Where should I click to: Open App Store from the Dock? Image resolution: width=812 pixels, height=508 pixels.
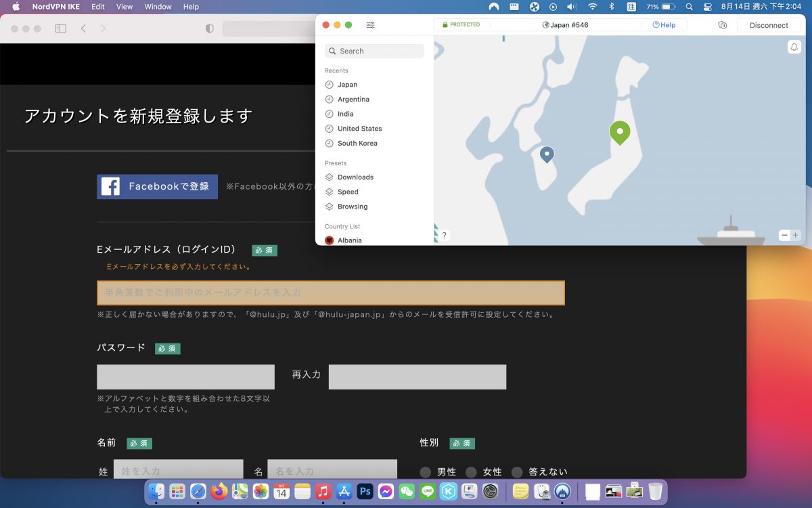click(344, 492)
